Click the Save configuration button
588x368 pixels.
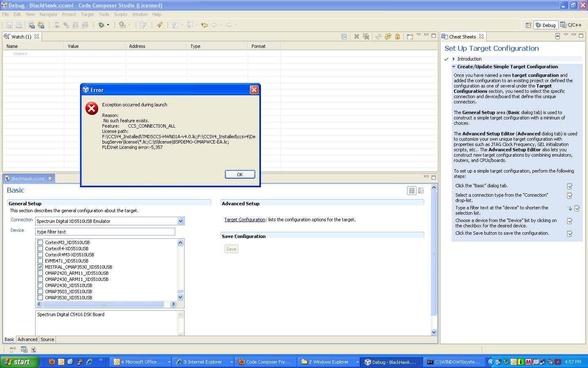pos(231,249)
